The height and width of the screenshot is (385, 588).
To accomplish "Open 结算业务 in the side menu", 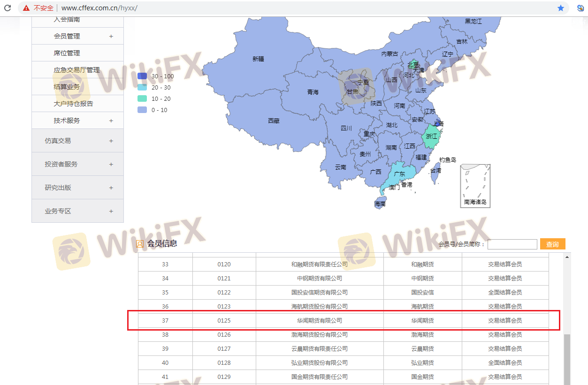I will pos(67,87).
